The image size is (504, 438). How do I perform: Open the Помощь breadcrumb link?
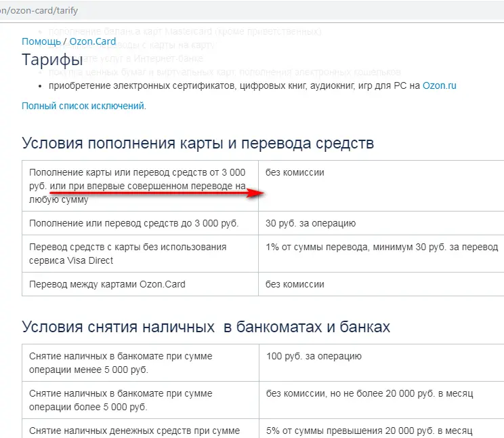click(41, 41)
